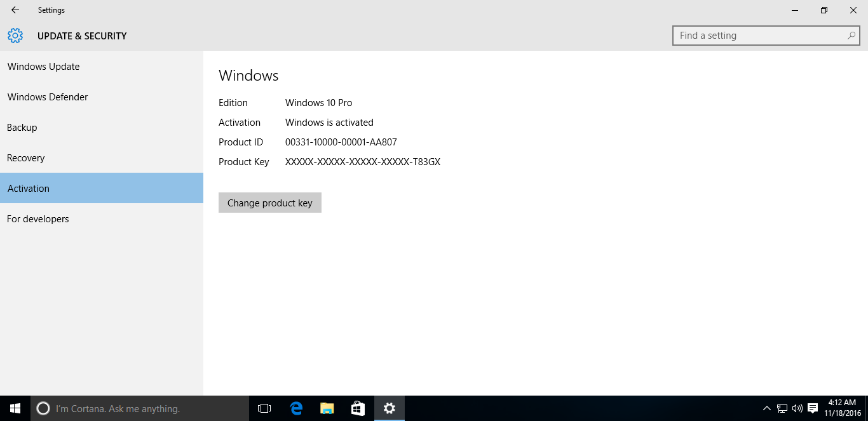The height and width of the screenshot is (421, 868).
Task: Launch Microsoft Edge from the taskbar
Action: [x=296, y=408]
